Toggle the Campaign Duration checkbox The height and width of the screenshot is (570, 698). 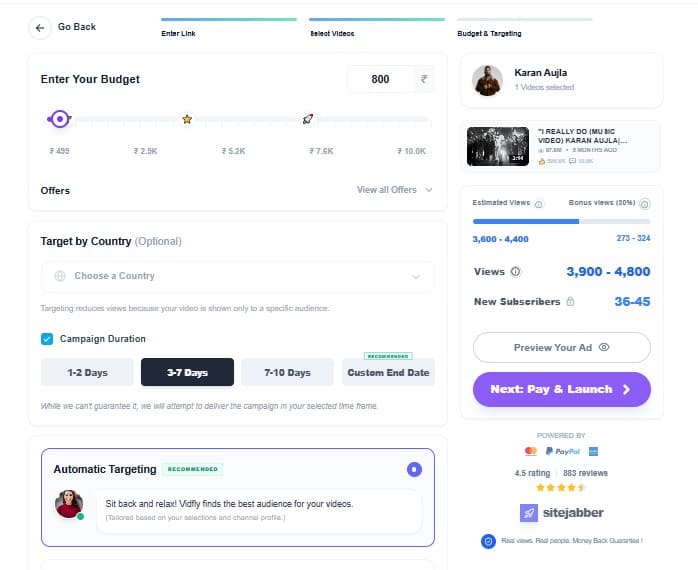(47, 339)
